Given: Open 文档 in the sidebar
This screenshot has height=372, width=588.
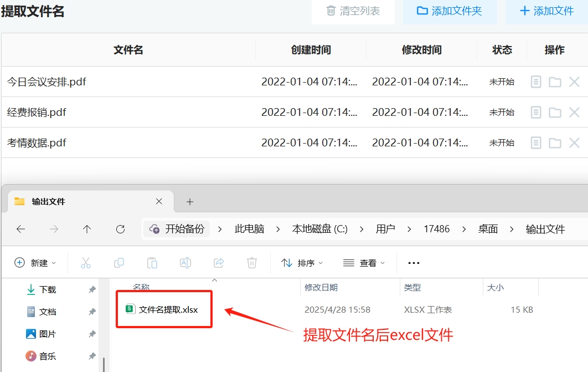Looking at the screenshot, I should (42, 312).
